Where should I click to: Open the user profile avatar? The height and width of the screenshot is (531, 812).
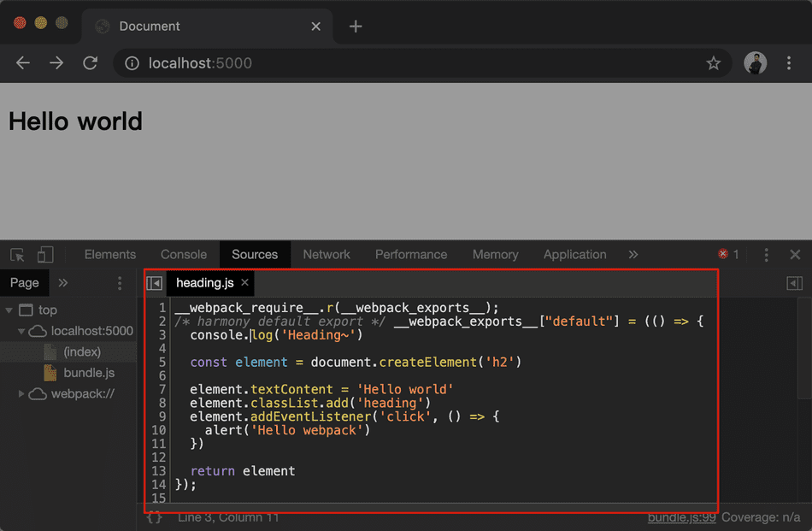click(x=755, y=63)
